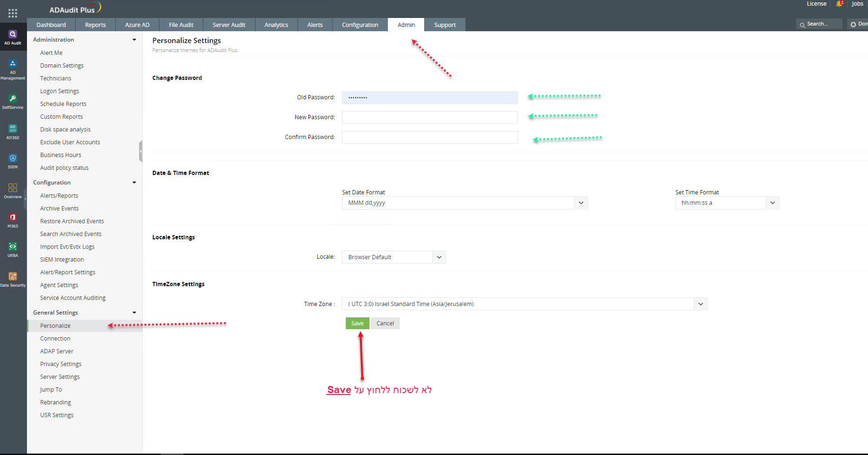Click the UEBA eye icon
The height and width of the screenshot is (455, 868).
(13, 247)
